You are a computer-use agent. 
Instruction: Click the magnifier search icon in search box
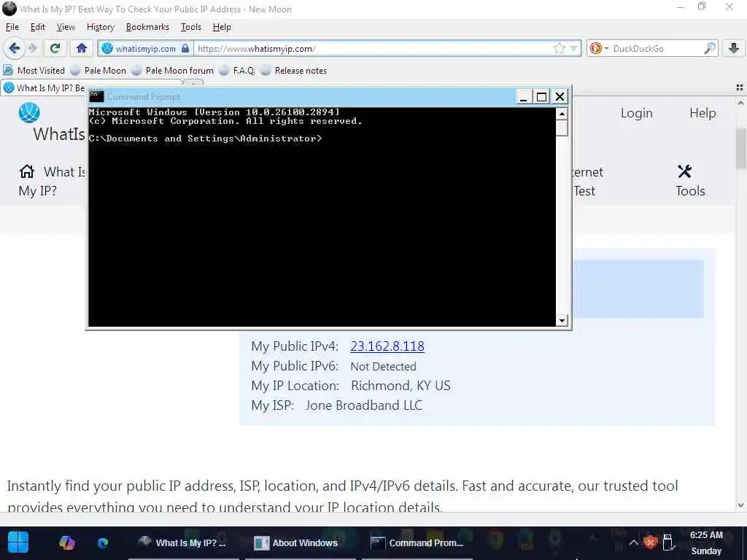pos(709,48)
